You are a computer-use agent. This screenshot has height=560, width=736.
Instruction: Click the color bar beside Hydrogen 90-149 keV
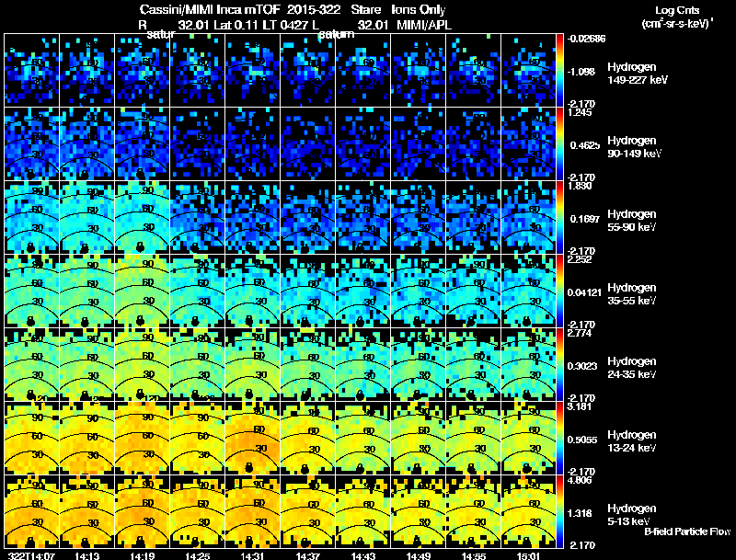(x=559, y=143)
